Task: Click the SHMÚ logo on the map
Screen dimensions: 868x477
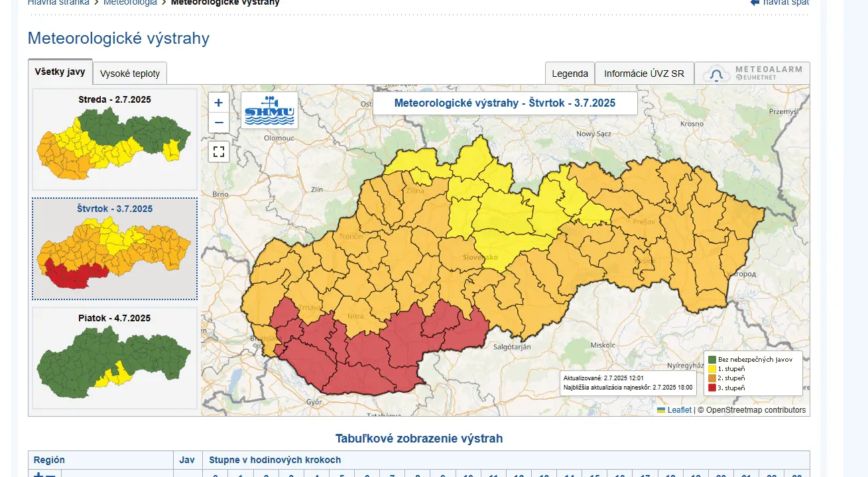Action: click(x=269, y=110)
